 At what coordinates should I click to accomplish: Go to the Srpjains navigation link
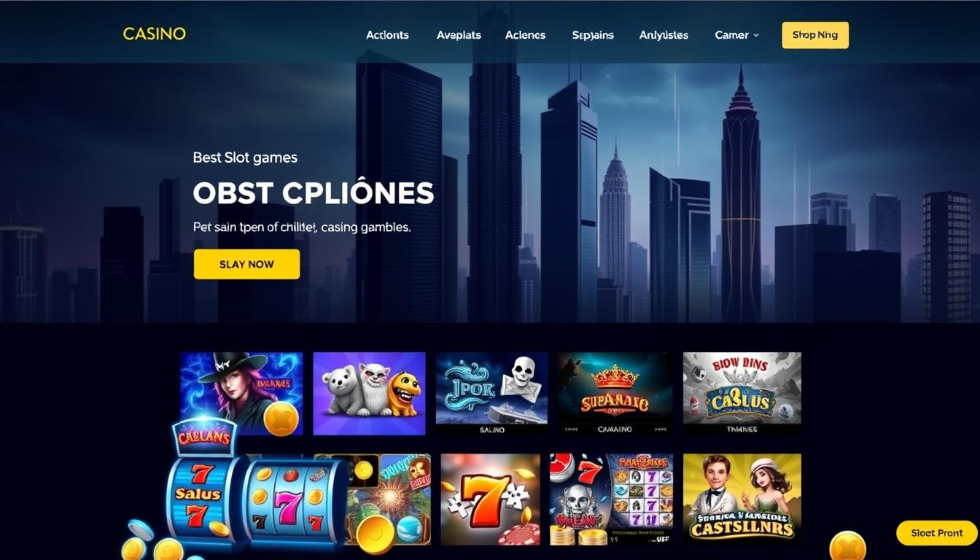tap(593, 35)
